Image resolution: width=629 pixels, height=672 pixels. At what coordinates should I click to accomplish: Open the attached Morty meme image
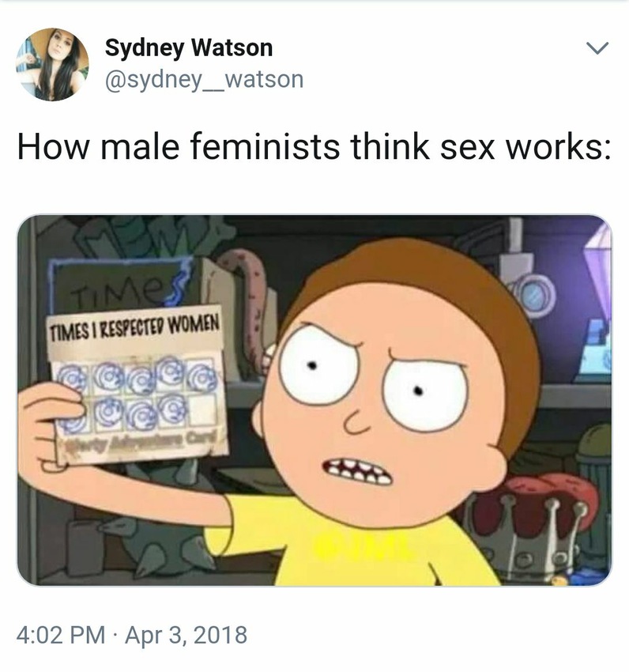pos(314,400)
